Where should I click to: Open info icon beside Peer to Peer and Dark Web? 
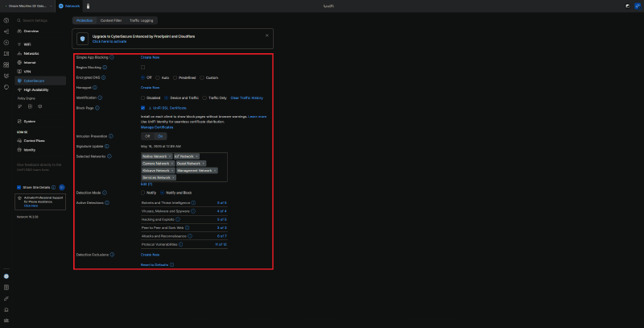click(x=188, y=228)
